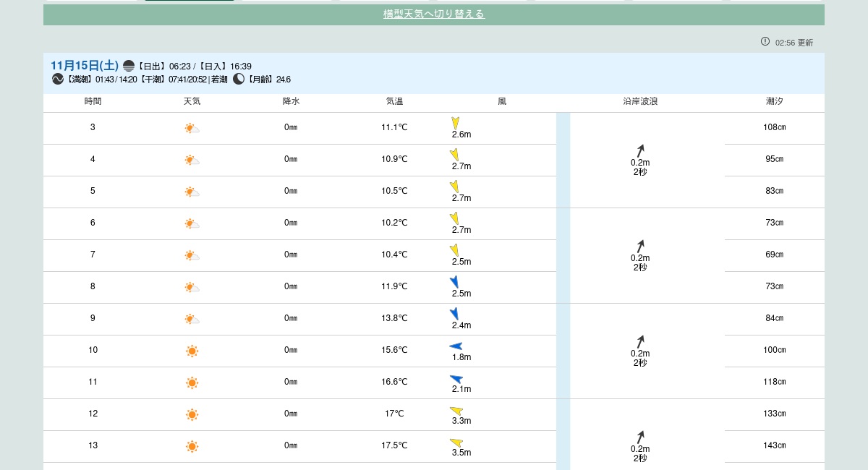Click the 17.5℃ temperature cell

(x=394, y=445)
